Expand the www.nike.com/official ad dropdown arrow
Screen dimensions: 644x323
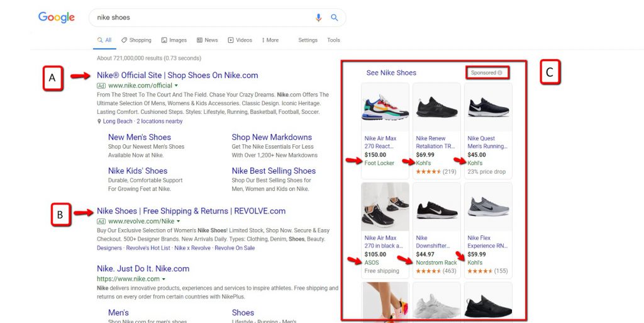(x=176, y=86)
